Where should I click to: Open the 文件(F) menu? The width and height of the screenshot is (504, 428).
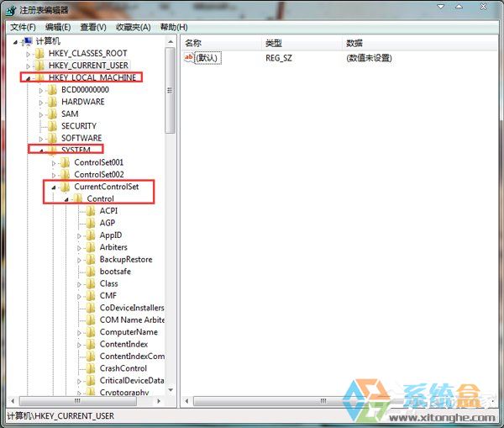point(23,27)
